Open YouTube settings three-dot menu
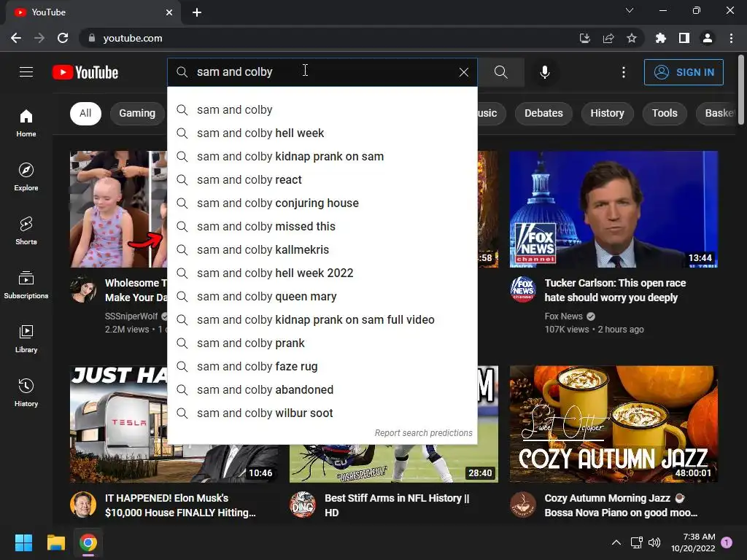 [x=624, y=72]
